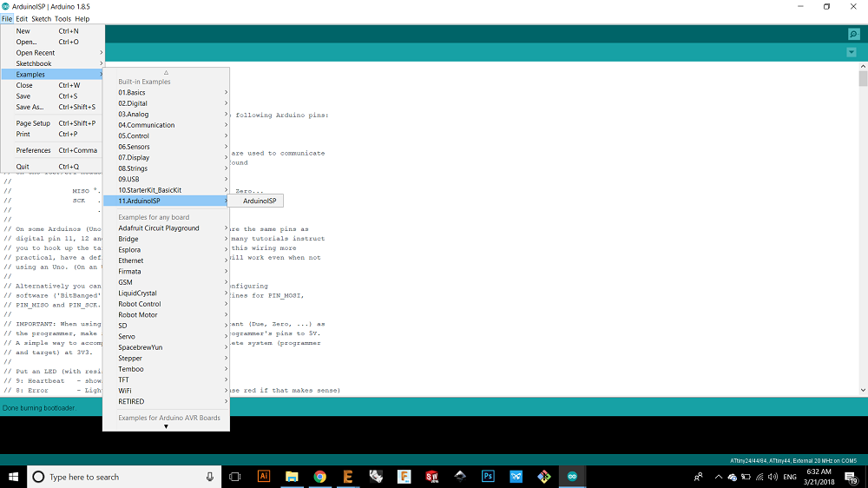Viewport: 868px width, 488px height.
Task: Open the Sketch menu
Action: 41,19
